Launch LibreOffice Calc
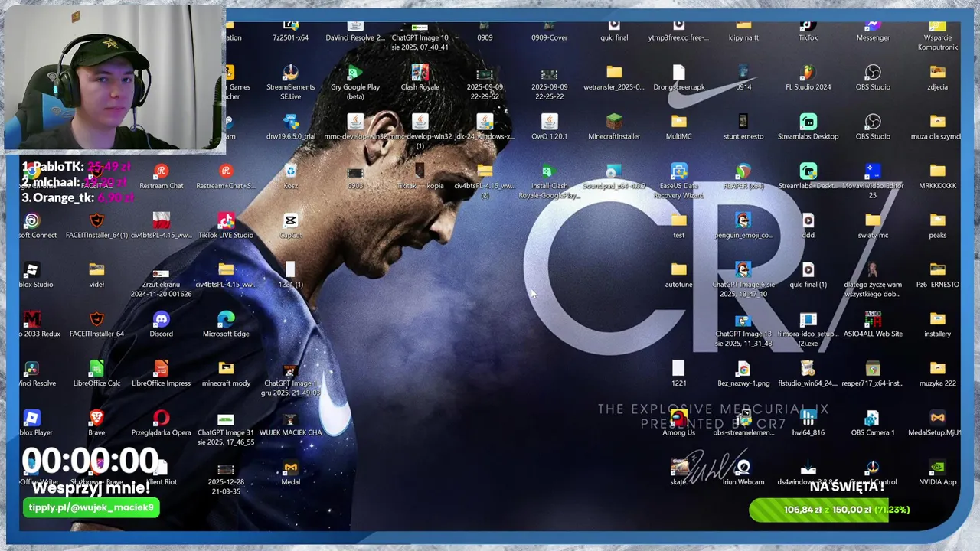The height and width of the screenshot is (551, 980). click(x=96, y=373)
